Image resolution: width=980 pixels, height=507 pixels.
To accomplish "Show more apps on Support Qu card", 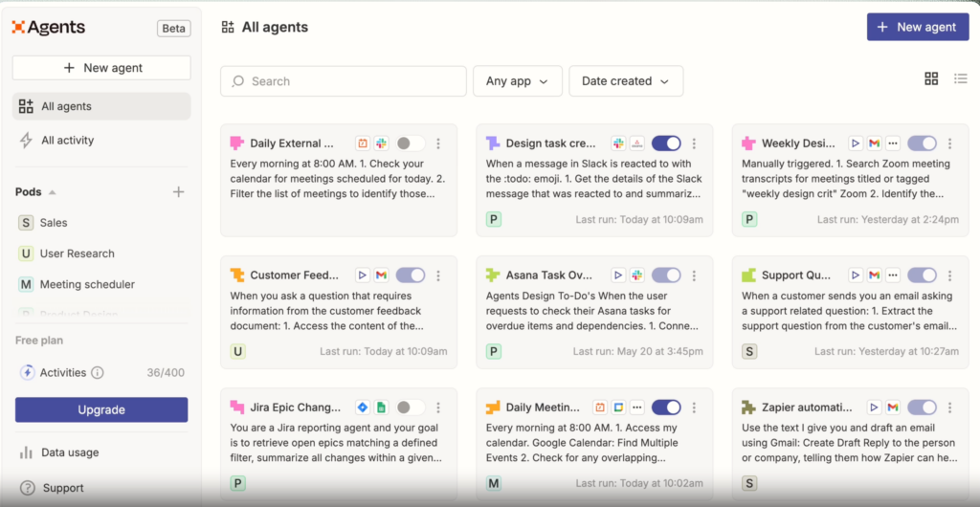I will click(x=893, y=276).
